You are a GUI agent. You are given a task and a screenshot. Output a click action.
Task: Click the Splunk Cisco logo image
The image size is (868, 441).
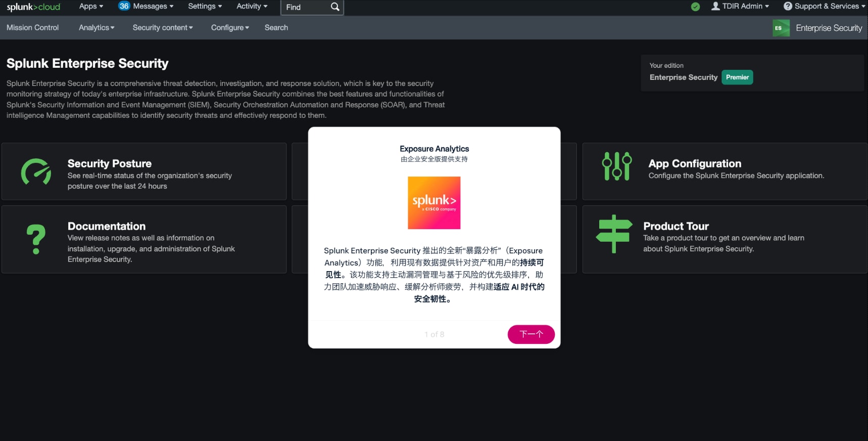[434, 203]
